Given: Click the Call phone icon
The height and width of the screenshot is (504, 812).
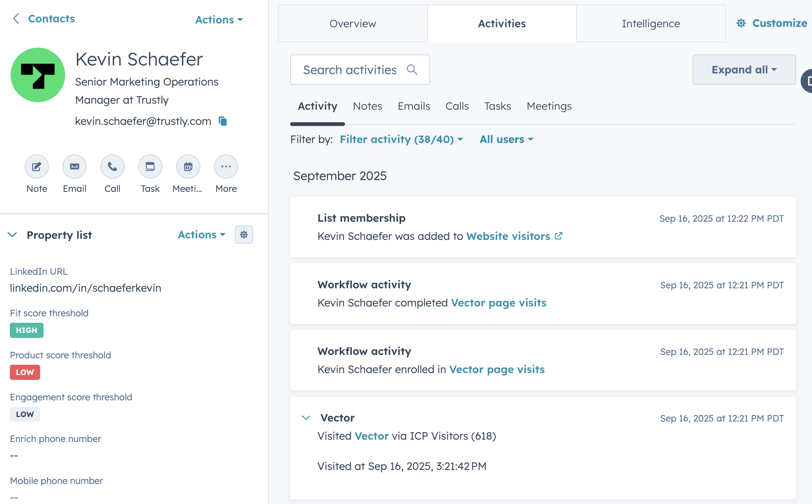Looking at the screenshot, I should click(x=112, y=166).
